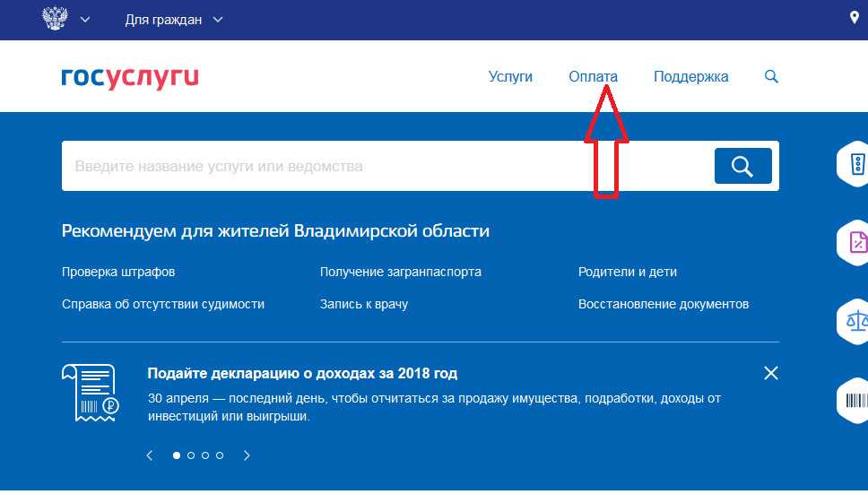This screenshot has width=868, height=494.
Task: Go to next banner slide arrow
Action: coord(247,455)
